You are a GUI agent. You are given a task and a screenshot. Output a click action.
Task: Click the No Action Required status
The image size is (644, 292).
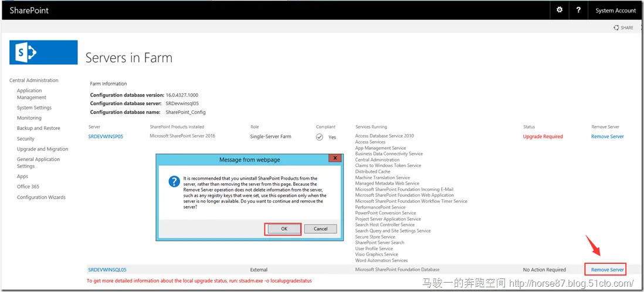point(544,270)
